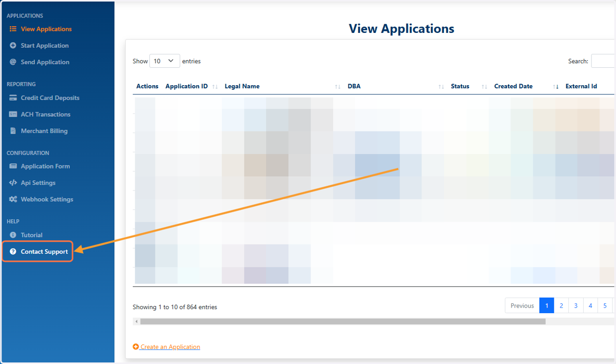Click the Start Application plus icon

click(13, 46)
